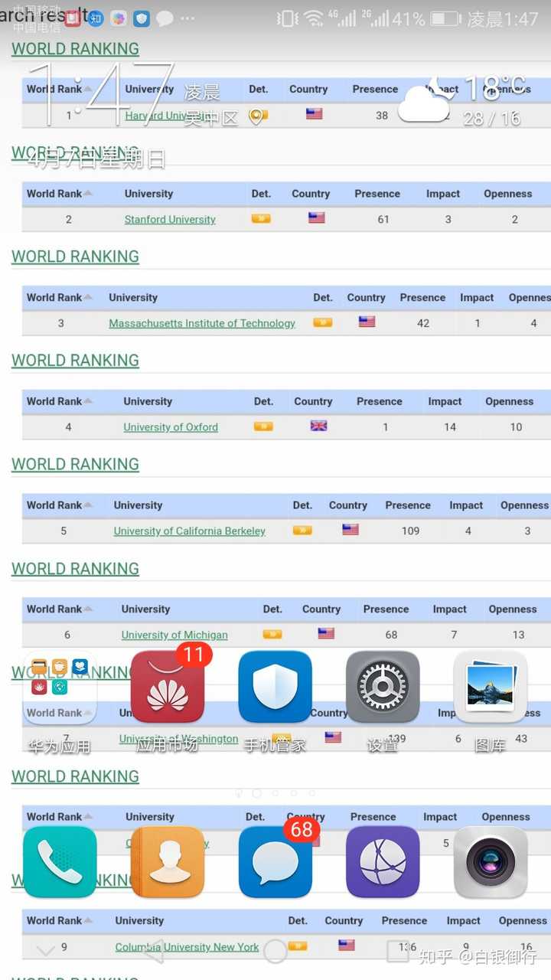Click the US flag in Berkeley row

tap(350, 529)
